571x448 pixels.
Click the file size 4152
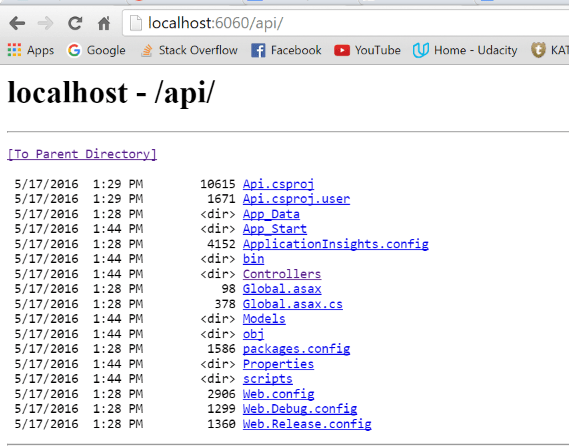(x=221, y=244)
